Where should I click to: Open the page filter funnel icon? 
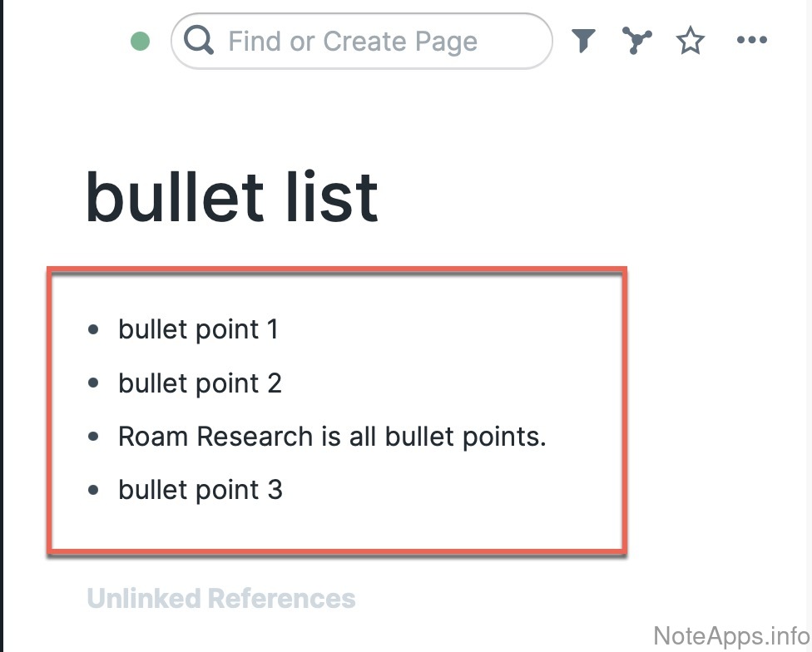click(x=583, y=40)
